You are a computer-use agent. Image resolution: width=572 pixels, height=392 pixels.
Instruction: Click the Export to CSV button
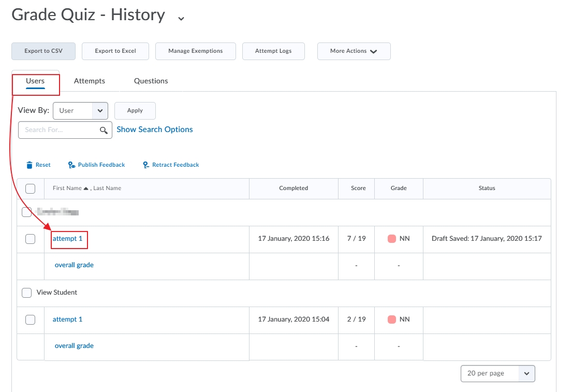pyautogui.click(x=43, y=51)
